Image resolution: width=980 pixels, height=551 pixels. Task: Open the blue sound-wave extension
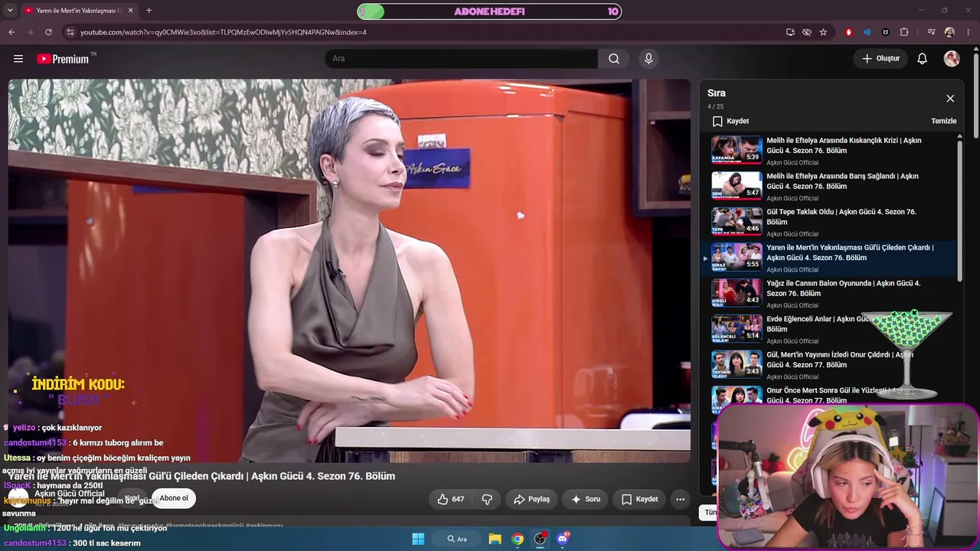click(x=867, y=32)
